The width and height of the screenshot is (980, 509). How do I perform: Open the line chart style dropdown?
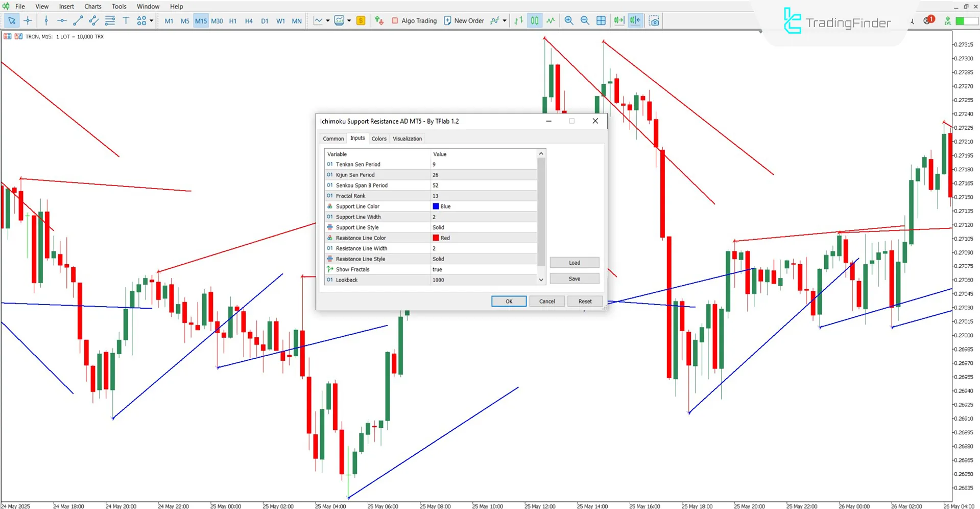pyautogui.click(x=327, y=20)
